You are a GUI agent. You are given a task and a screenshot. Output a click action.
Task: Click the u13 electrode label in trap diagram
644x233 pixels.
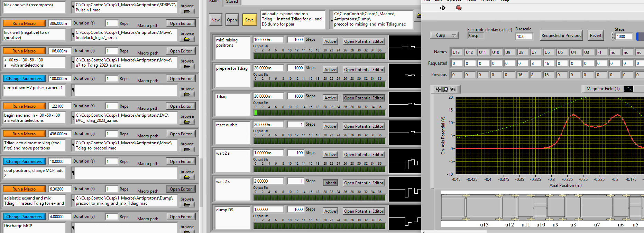point(484,225)
